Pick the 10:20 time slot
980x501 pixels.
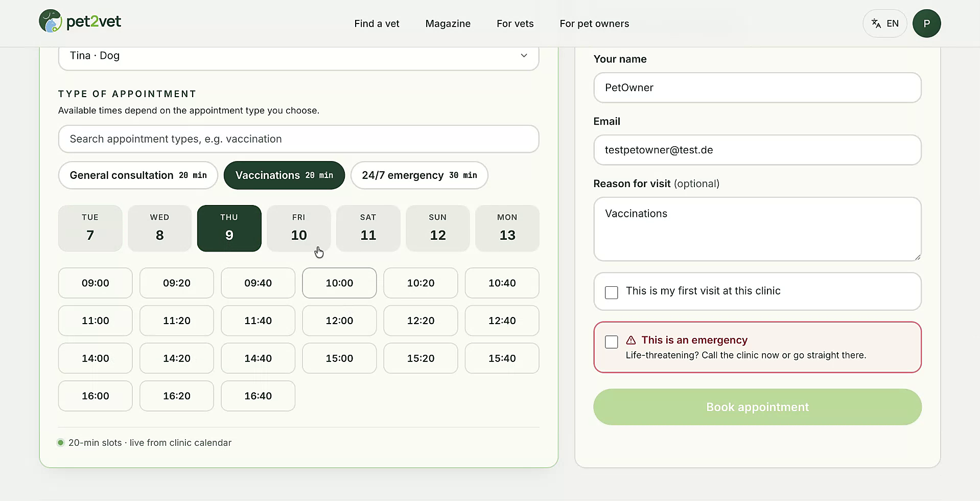[x=421, y=283]
